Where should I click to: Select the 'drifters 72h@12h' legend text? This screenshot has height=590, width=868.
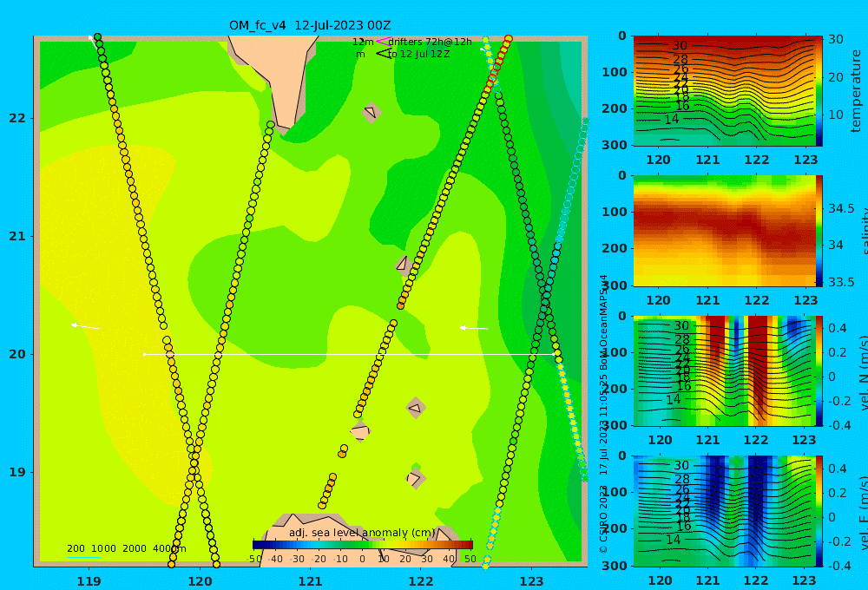tap(431, 42)
